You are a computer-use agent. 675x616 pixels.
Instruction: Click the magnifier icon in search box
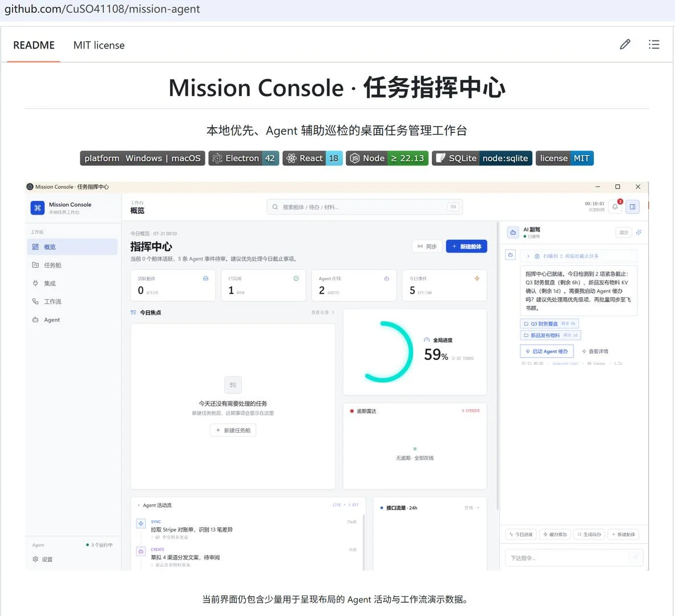[x=275, y=207]
